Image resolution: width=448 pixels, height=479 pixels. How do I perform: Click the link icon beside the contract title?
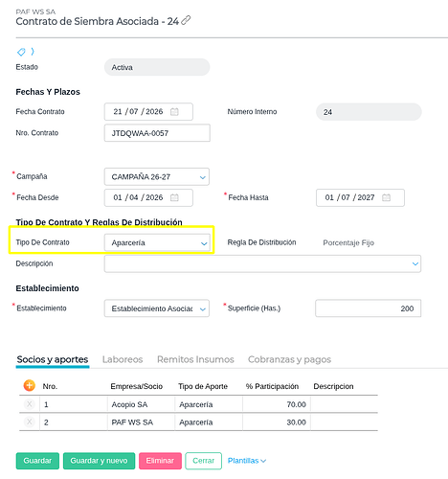[186, 20]
